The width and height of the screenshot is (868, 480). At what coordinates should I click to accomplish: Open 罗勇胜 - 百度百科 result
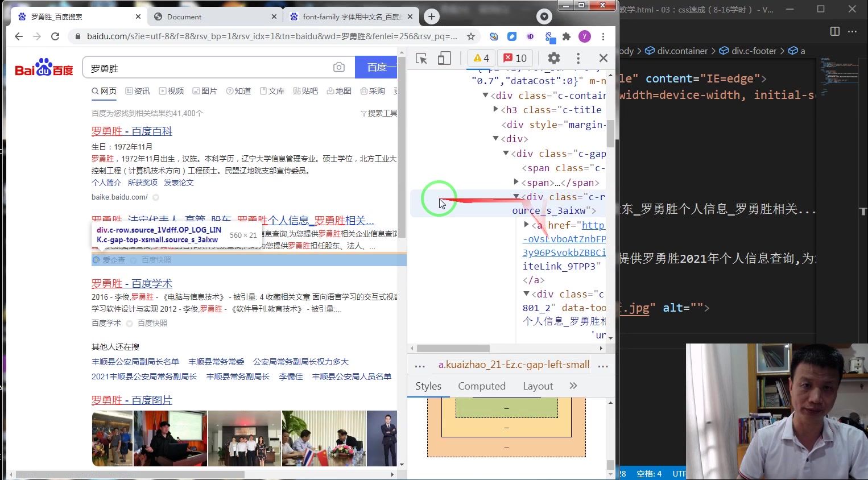click(x=132, y=131)
